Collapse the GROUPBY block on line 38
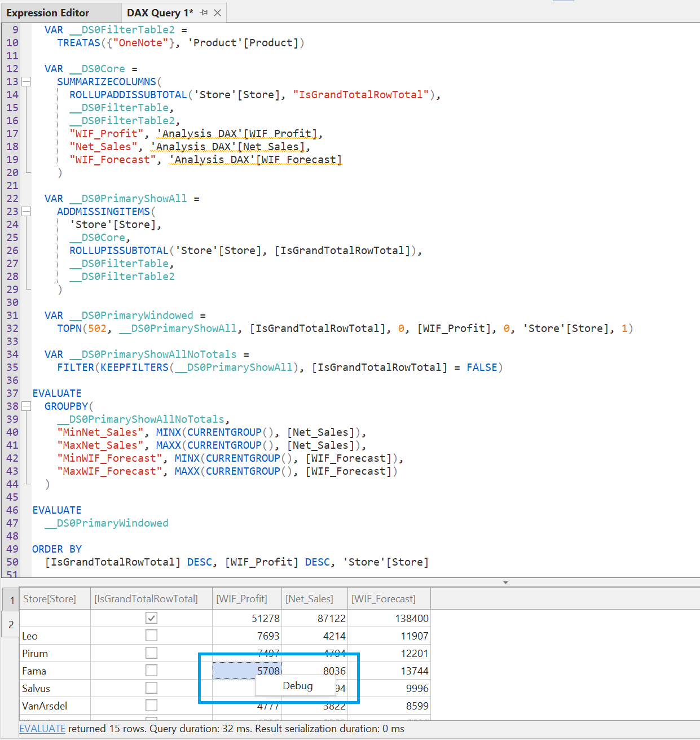 tap(26, 406)
